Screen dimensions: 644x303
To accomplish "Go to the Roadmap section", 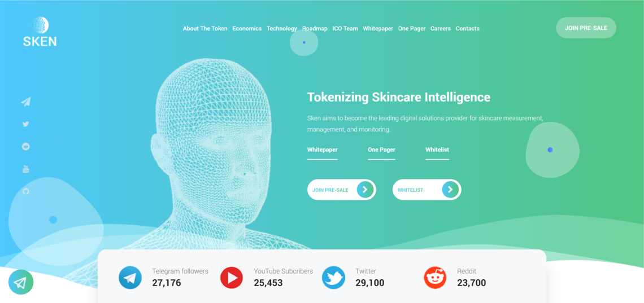I will (x=315, y=29).
